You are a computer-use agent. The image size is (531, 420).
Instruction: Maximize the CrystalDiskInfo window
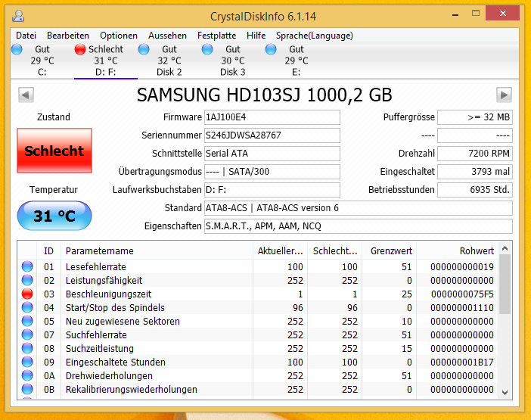pos(476,14)
